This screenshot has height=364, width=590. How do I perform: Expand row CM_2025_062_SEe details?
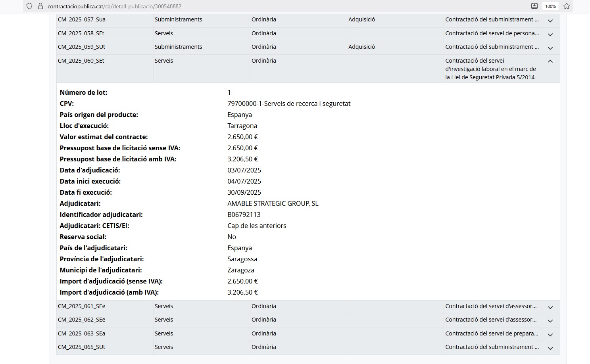[x=550, y=321]
